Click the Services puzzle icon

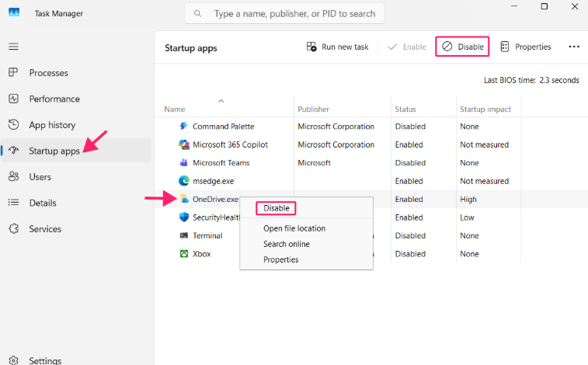14,228
